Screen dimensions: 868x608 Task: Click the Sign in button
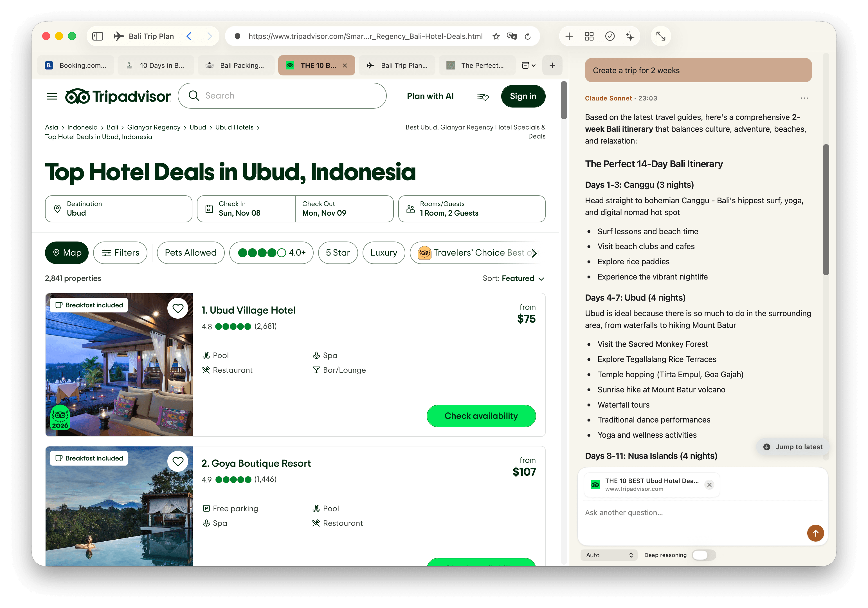click(x=523, y=96)
